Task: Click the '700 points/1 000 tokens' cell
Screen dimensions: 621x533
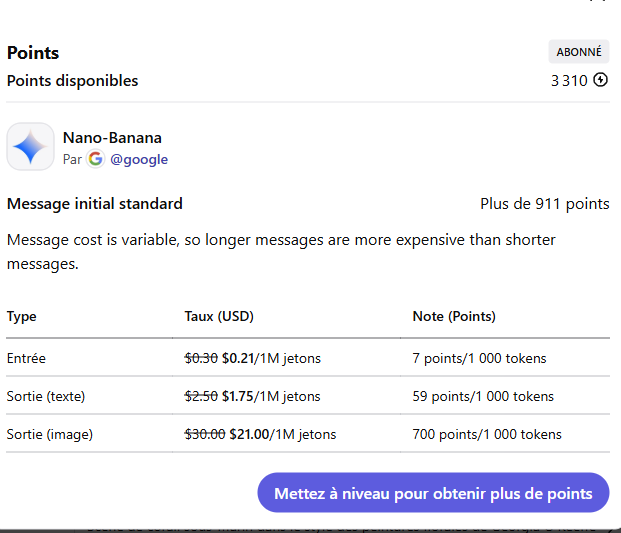Action: point(487,434)
